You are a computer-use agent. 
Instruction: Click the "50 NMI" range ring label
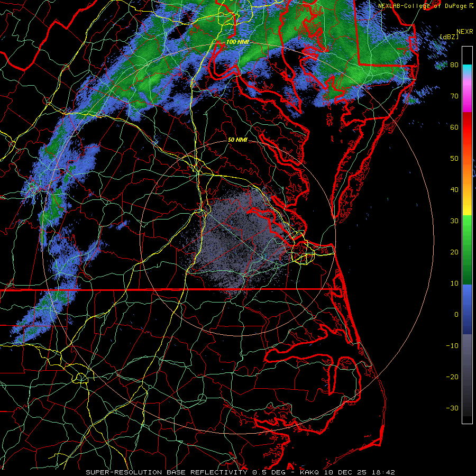pos(237,140)
